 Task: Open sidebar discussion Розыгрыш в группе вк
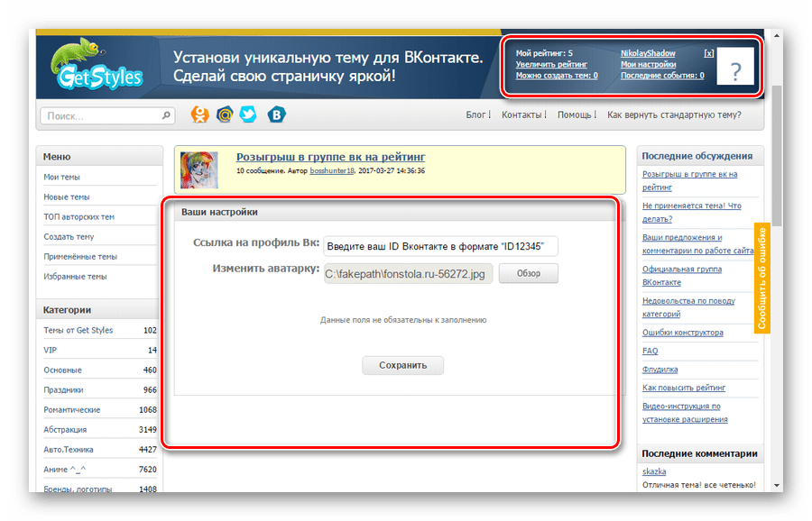pos(690,180)
